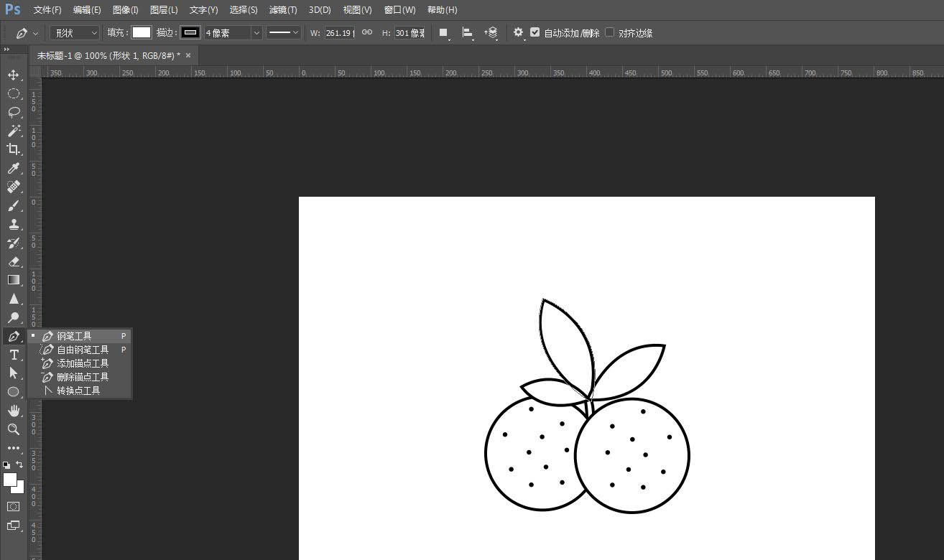Select the Type tool

coord(14,355)
